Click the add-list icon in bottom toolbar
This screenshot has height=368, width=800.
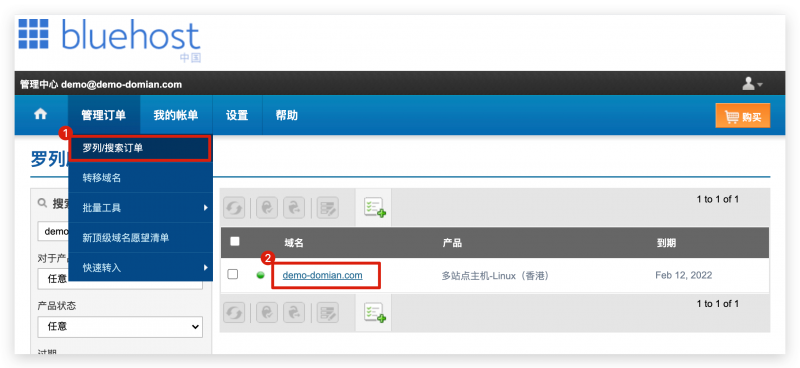click(374, 312)
